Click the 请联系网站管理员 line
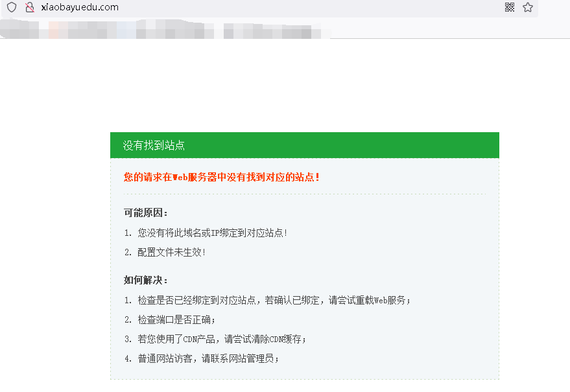This screenshot has width=570, height=392. tap(208, 358)
